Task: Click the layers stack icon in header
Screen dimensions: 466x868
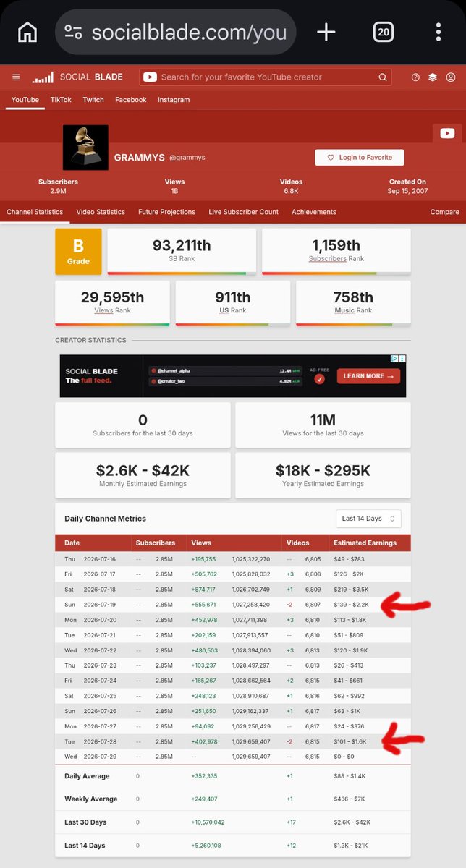Action: [433, 77]
